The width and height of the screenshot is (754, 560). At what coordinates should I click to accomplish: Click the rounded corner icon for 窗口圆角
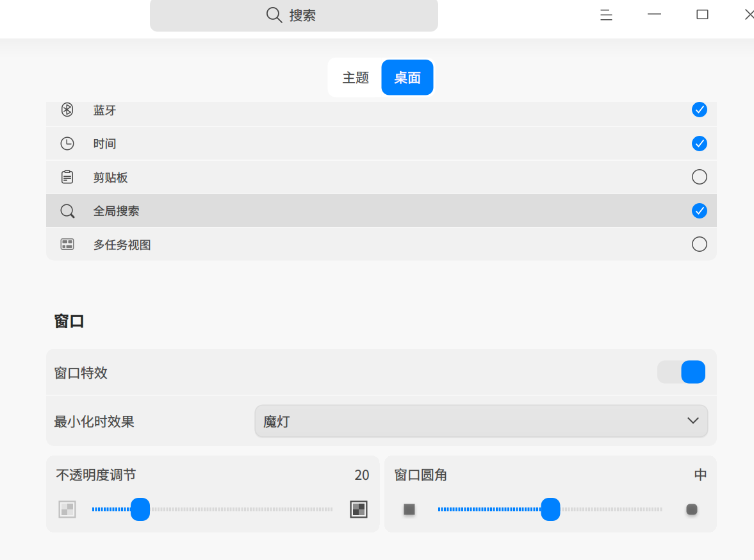tap(691, 509)
